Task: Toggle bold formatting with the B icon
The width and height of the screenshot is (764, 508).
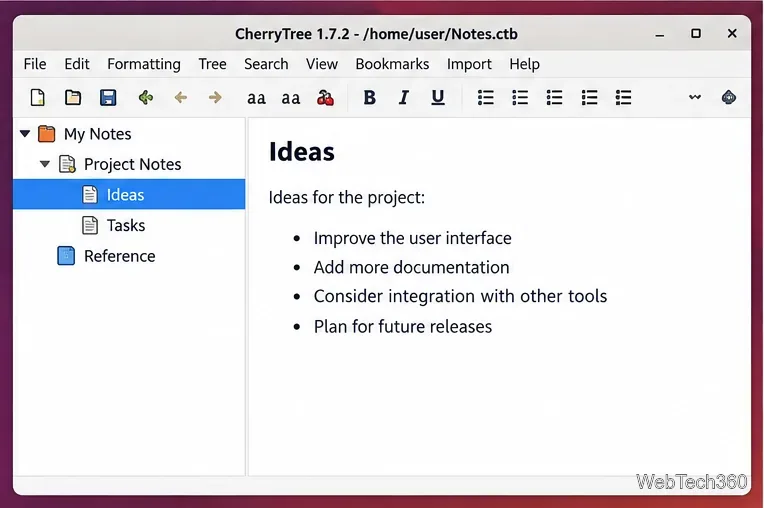Action: pos(369,97)
